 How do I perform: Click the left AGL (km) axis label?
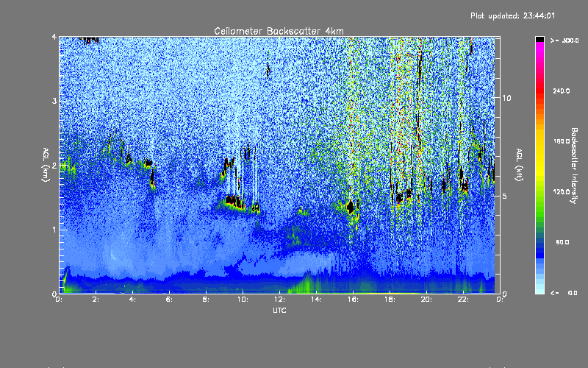click(46, 164)
